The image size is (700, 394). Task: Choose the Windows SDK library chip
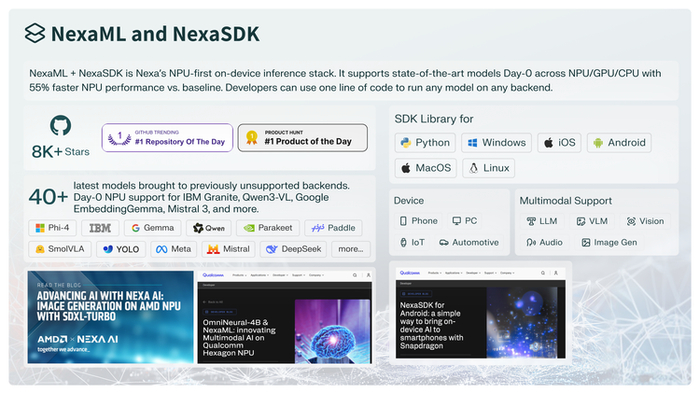point(496,142)
